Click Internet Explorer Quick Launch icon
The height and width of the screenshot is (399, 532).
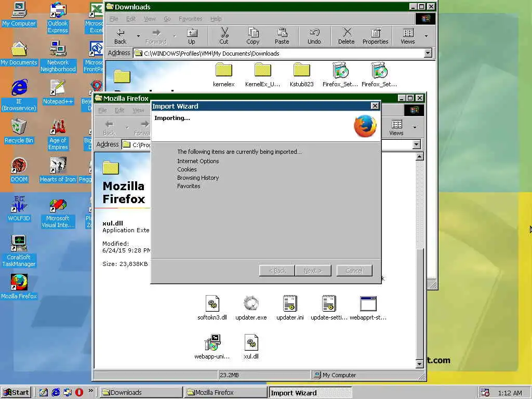click(56, 393)
